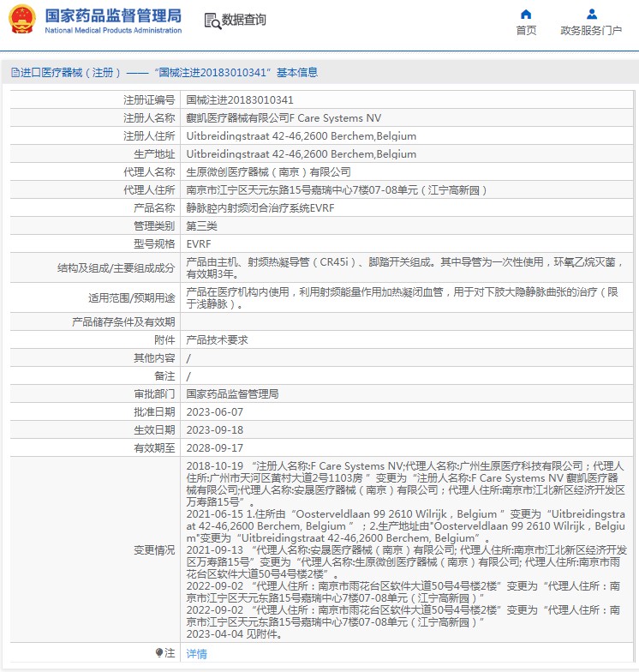The width and height of the screenshot is (639, 672).
Task: Select 生原微创医疗器械（南京）有限公司 value
Action: pyautogui.click(x=269, y=171)
